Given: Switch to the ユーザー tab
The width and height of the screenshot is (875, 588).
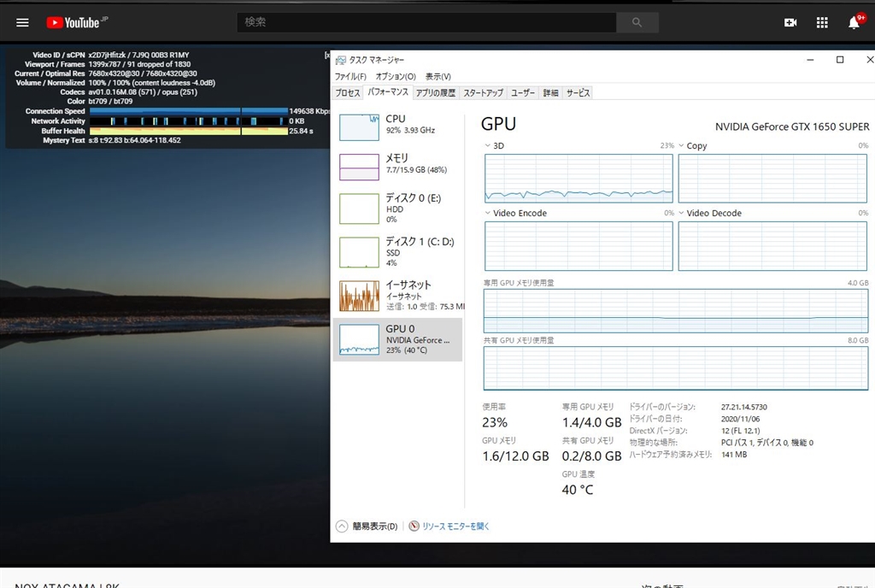Looking at the screenshot, I should pyautogui.click(x=523, y=92).
